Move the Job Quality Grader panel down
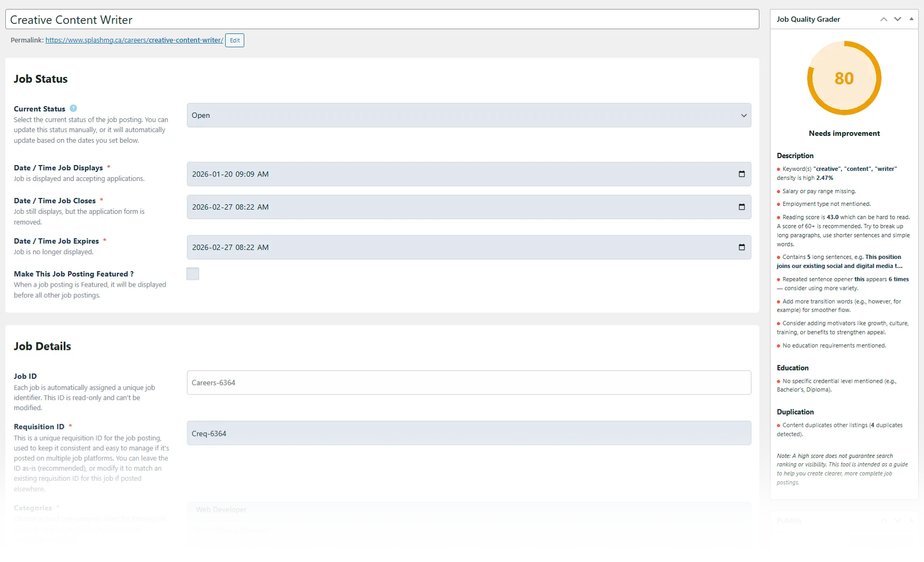 (x=897, y=19)
